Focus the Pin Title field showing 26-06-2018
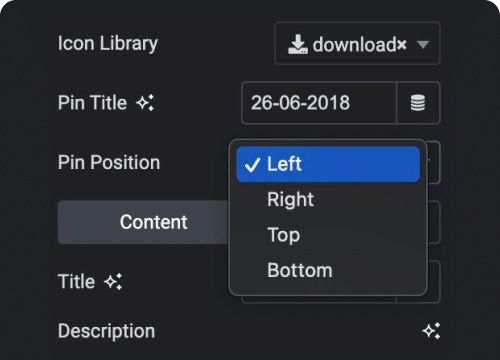Image resolution: width=500 pixels, height=360 pixels. 319,103
